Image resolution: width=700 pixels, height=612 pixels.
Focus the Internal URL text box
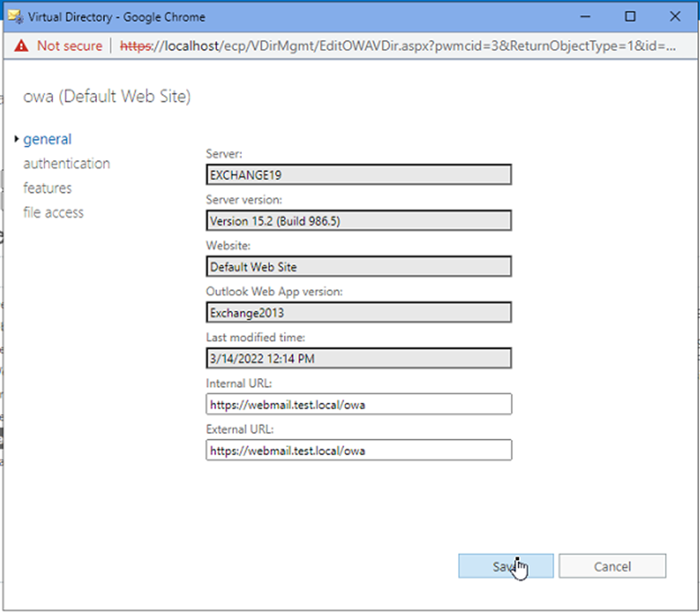(x=359, y=404)
